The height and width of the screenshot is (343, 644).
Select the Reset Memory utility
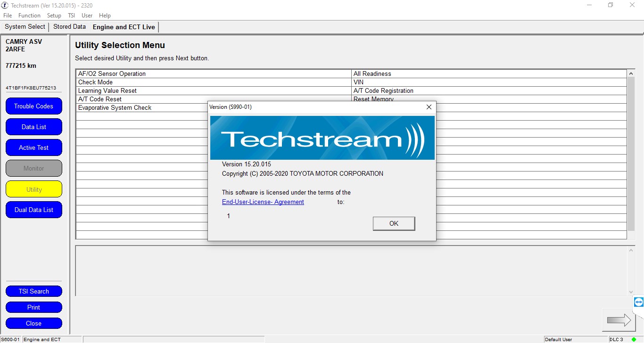click(x=489, y=99)
